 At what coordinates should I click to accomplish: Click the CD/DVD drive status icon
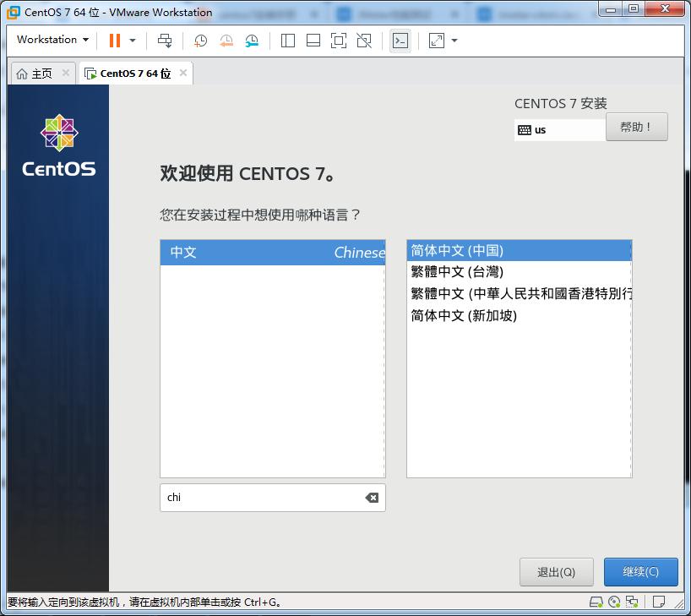[614, 602]
